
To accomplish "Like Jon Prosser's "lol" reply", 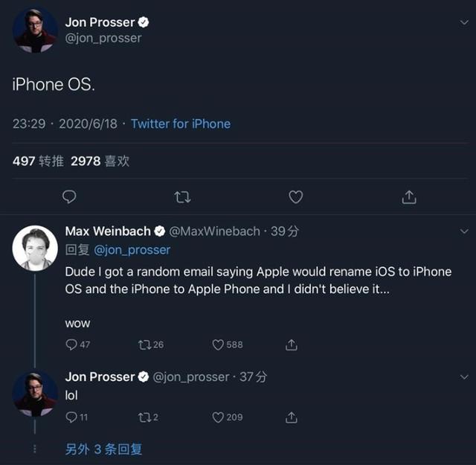I will [x=219, y=417].
